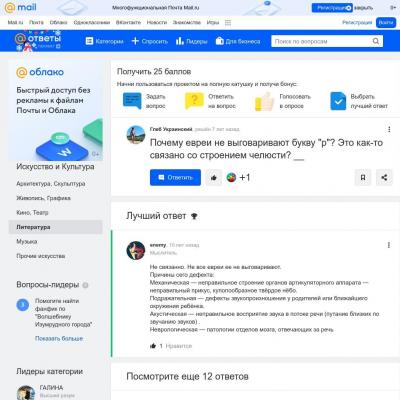The width and height of the screenshot is (400, 400).
Task: Click the Спросить button in the navigation bar
Action: pyautogui.click(x=150, y=41)
